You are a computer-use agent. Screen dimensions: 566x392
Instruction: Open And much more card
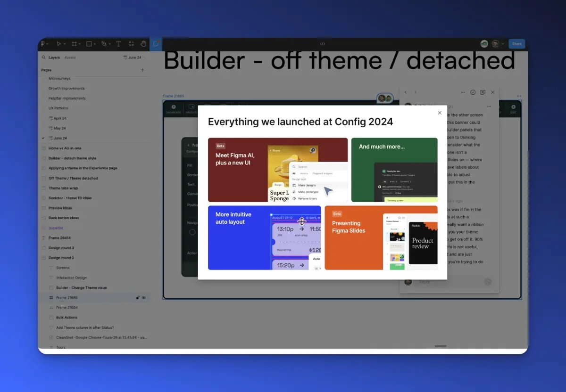pyautogui.click(x=394, y=170)
